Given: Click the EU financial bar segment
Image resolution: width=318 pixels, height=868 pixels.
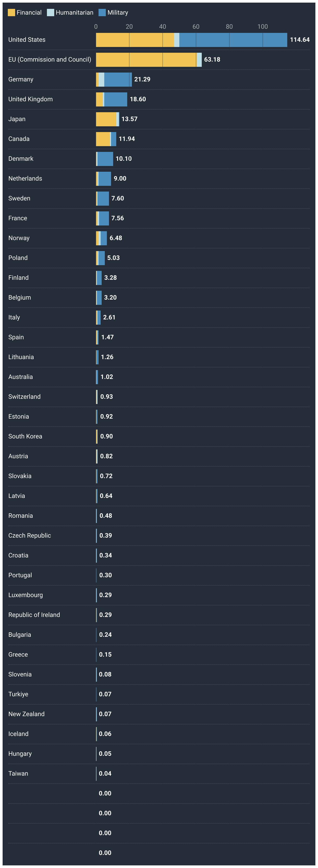Looking at the screenshot, I should (x=146, y=60).
